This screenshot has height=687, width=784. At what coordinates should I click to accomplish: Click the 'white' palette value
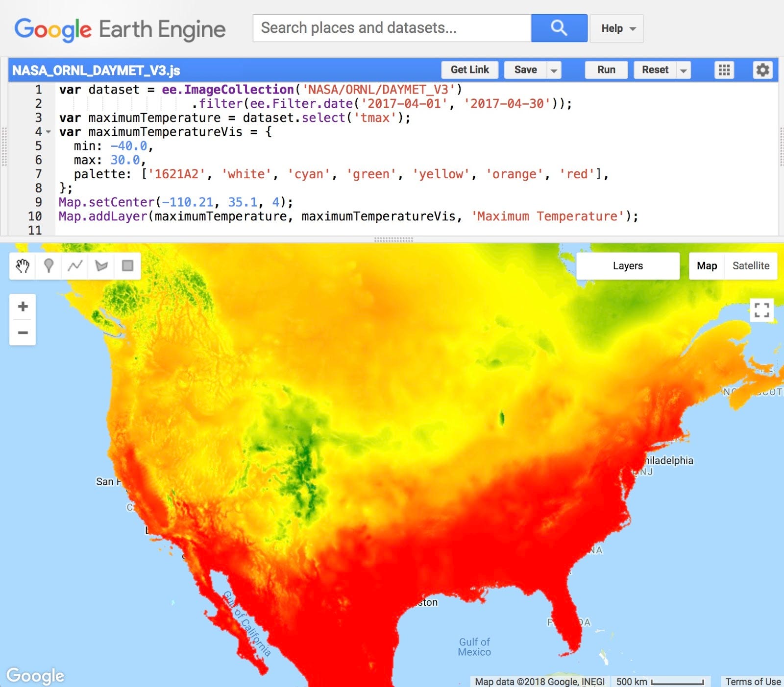pyautogui.click(x=246, y=174)
